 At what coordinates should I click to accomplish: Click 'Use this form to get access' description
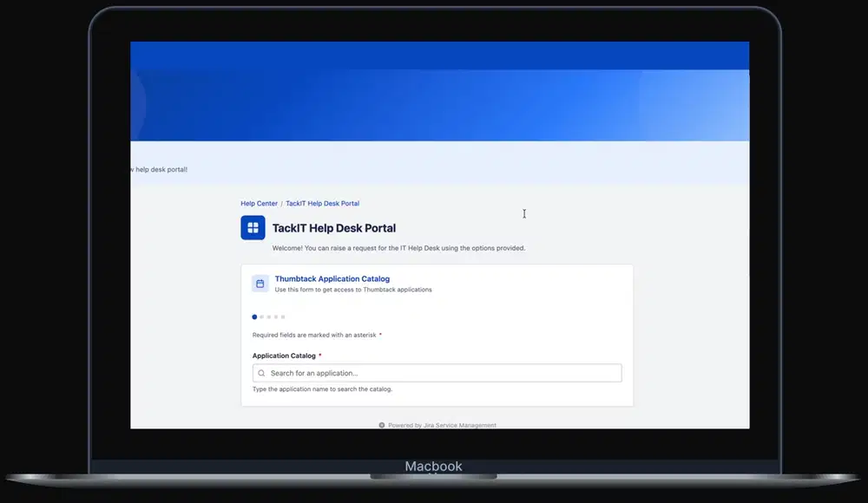click(353, 290)
